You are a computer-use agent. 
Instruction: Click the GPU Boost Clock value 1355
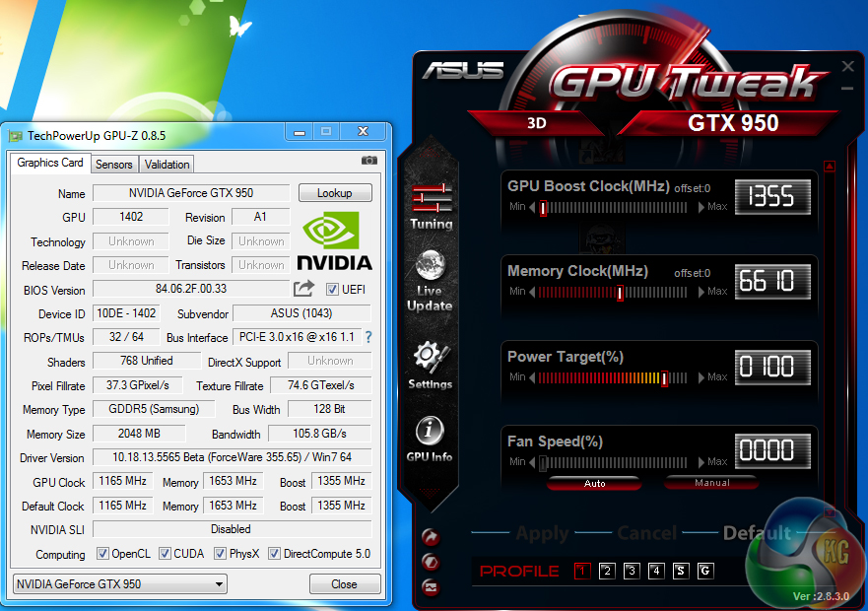772,197
